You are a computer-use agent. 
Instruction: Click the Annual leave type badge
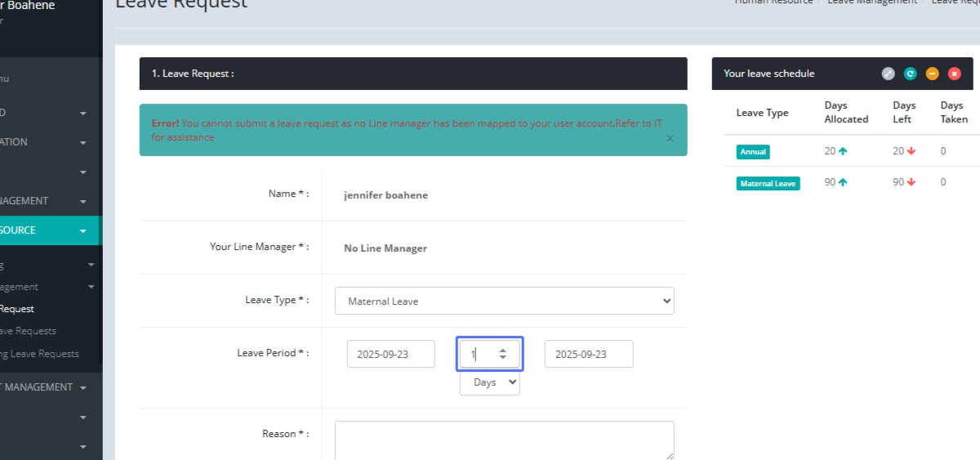[753, 152]
